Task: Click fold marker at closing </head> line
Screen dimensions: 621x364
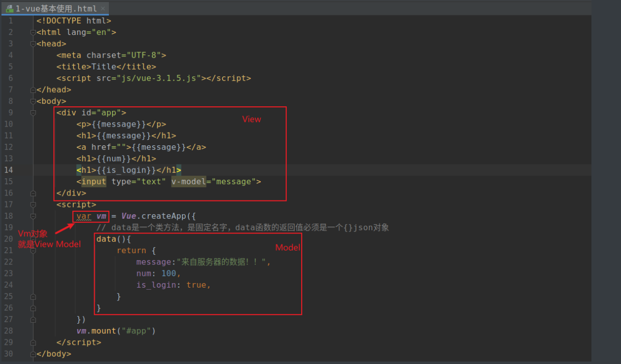Action: pos(33,90)
